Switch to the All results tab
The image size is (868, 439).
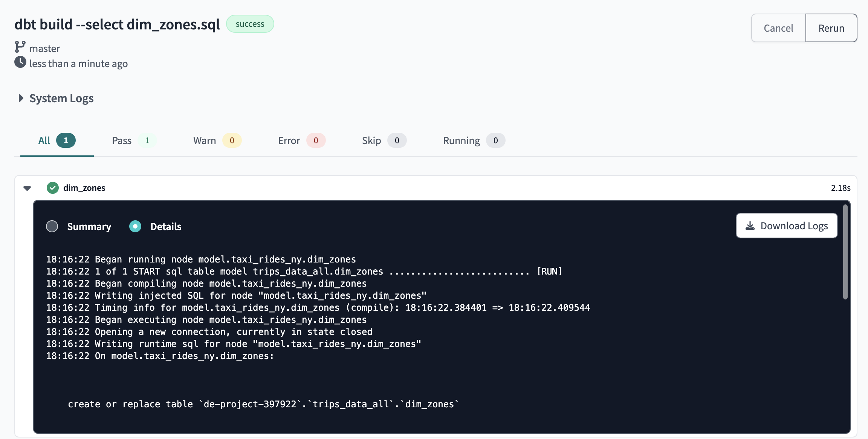click(57, 141)
